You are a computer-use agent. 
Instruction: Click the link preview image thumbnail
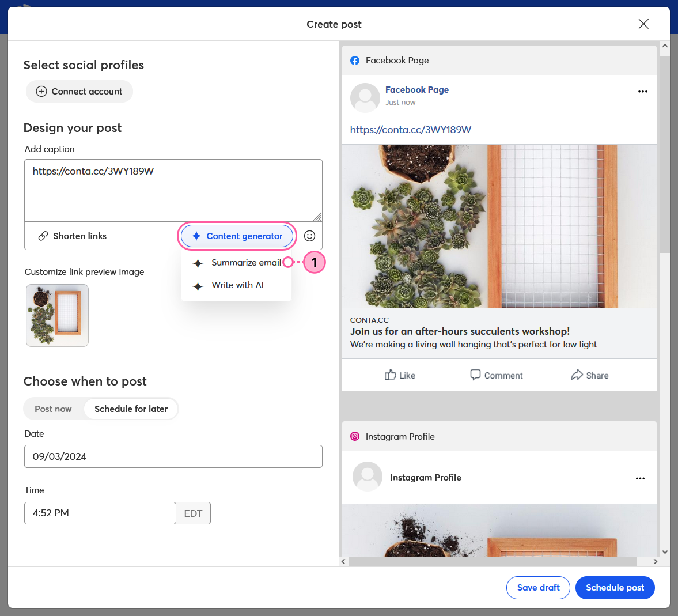pyautogui.click(x=57, y=315)
